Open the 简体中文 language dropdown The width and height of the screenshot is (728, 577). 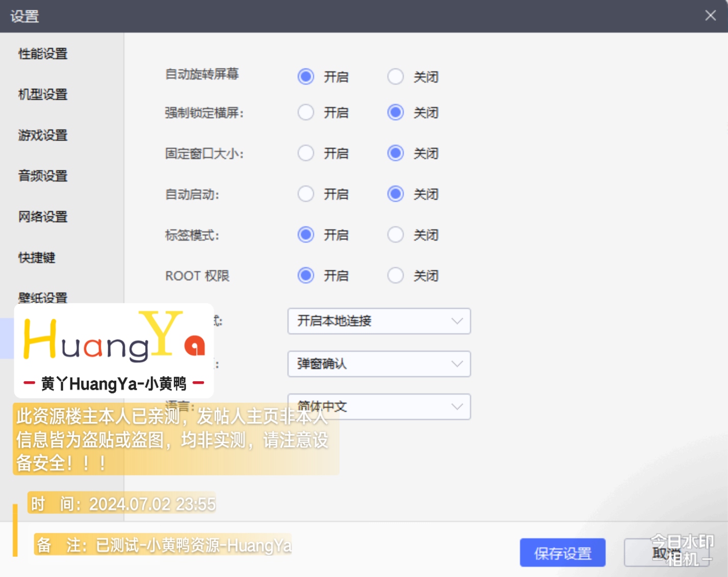[x=379, y=407]
